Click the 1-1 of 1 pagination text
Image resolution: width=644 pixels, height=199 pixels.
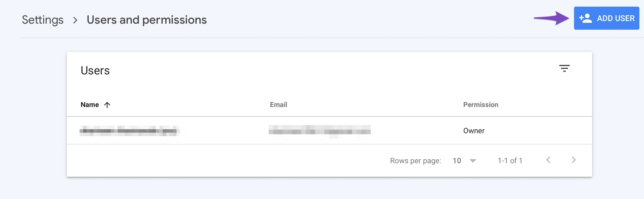(x=510, y=161)
